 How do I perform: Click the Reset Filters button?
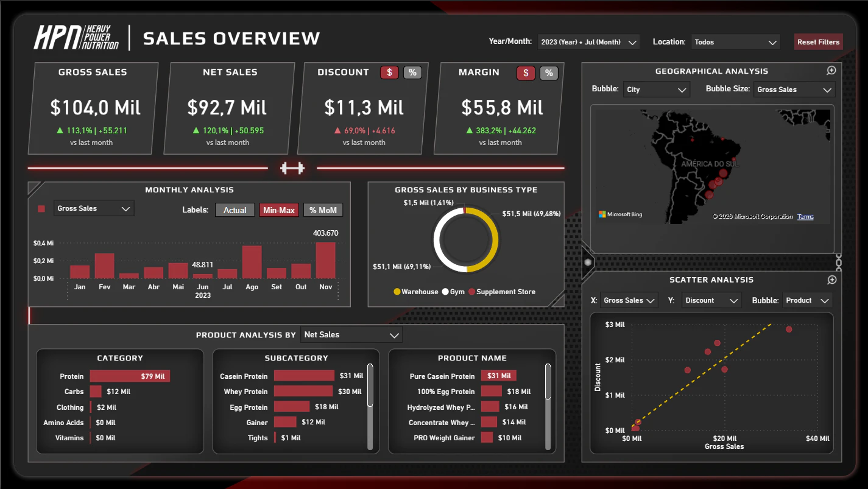819,42
